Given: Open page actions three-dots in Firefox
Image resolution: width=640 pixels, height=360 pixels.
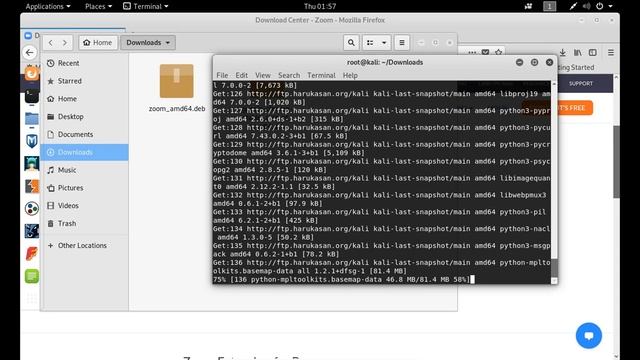Looking at the screenshot, I should (x=472, y=52).
